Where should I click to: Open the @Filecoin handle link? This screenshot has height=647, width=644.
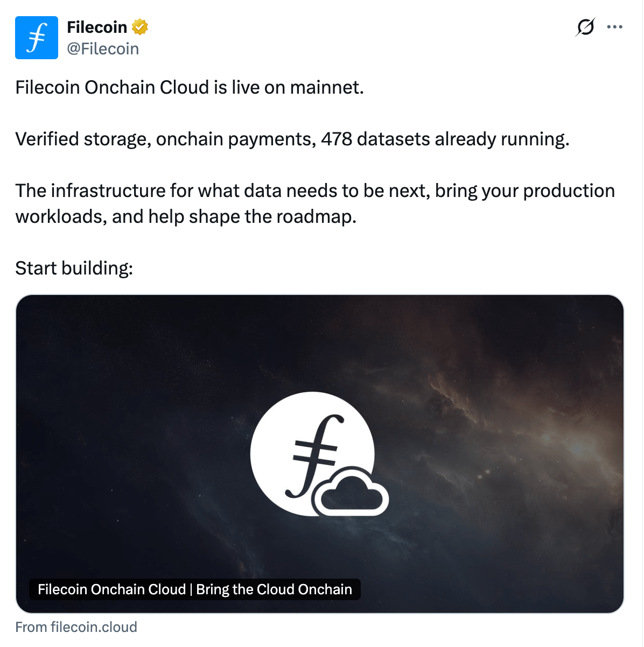click(103, 49)
